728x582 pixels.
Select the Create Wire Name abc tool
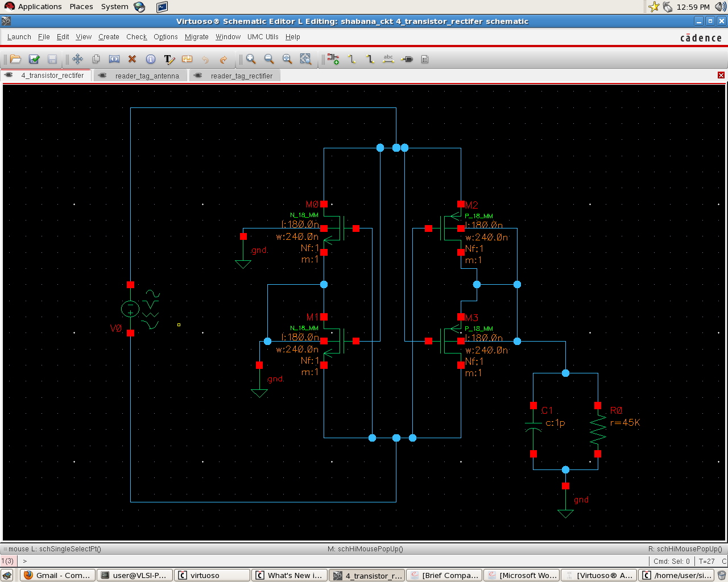388,59
